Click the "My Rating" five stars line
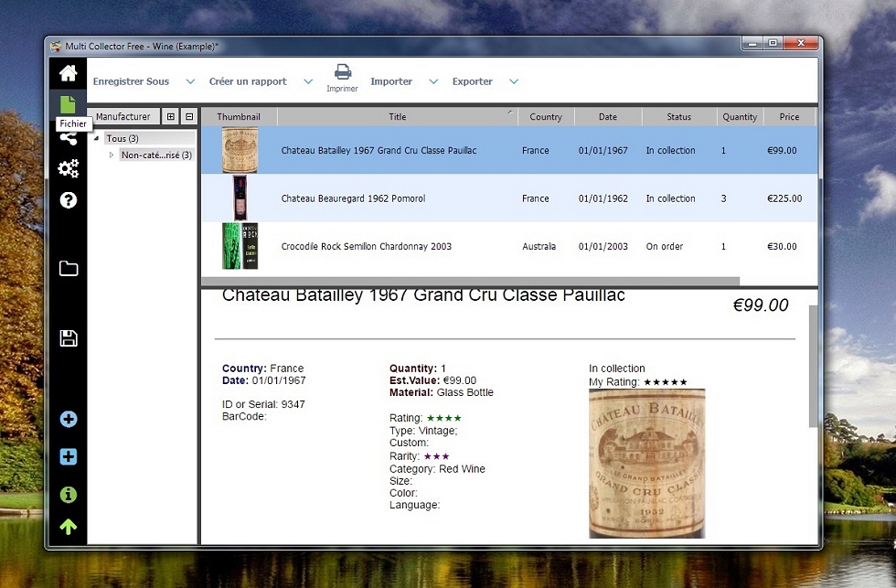896x588 pixels. pos(638,381)
